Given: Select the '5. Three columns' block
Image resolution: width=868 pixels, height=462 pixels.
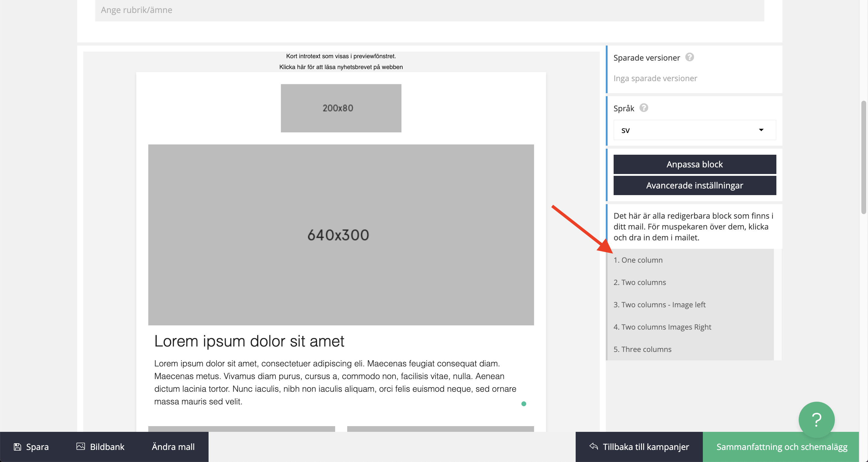Looking at the screenshot, I should (x=642, y=349).
